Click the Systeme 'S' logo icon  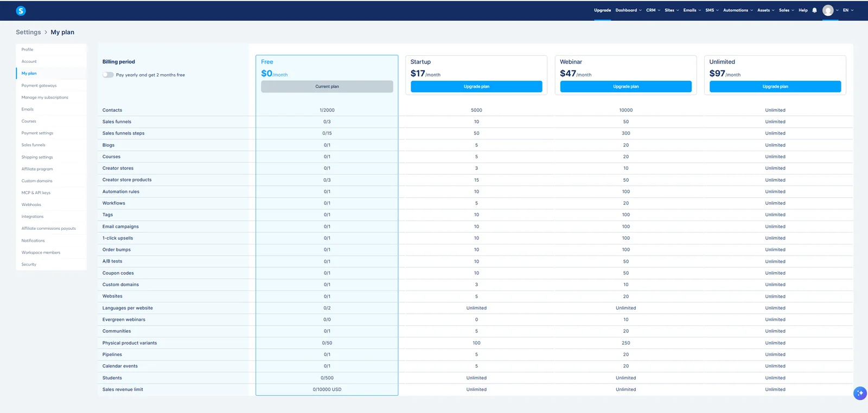(x=21, y=10)
